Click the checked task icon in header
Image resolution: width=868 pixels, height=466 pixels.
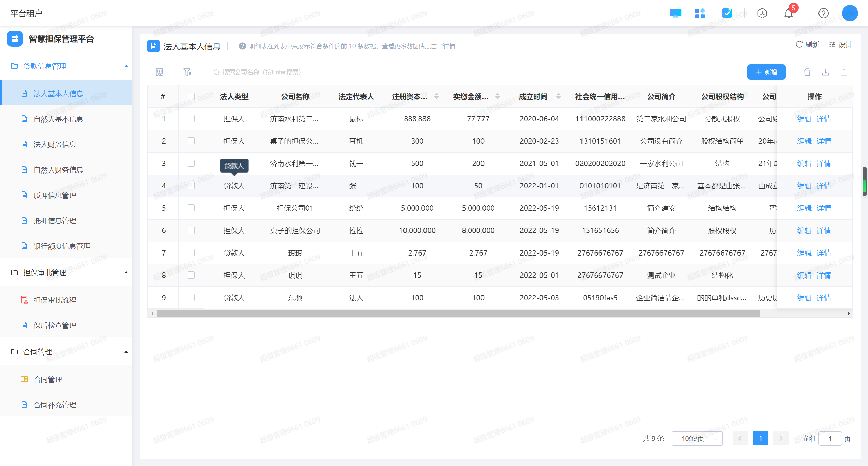(x=727, y=14)
